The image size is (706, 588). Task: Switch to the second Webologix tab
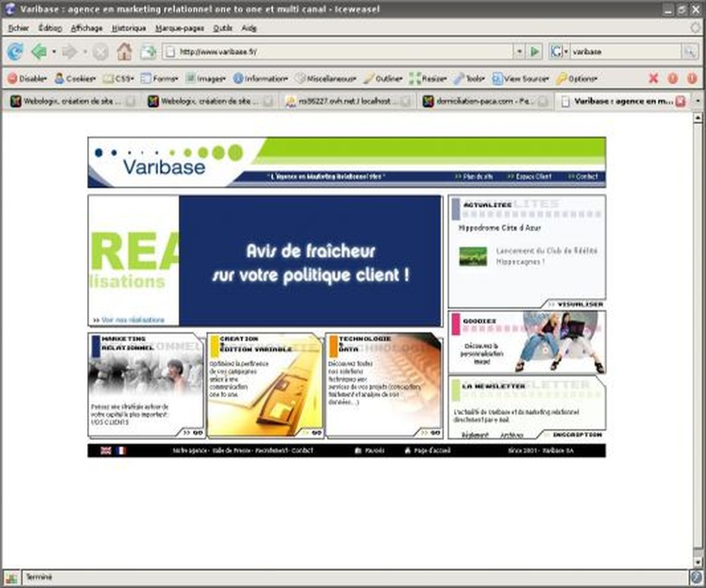coord(211,101)
